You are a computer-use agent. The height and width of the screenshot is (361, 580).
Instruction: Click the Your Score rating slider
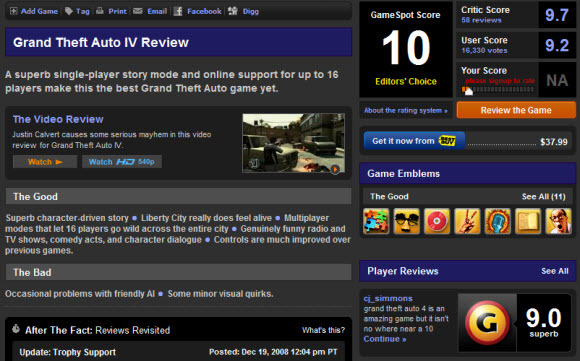tap(498, 90)
